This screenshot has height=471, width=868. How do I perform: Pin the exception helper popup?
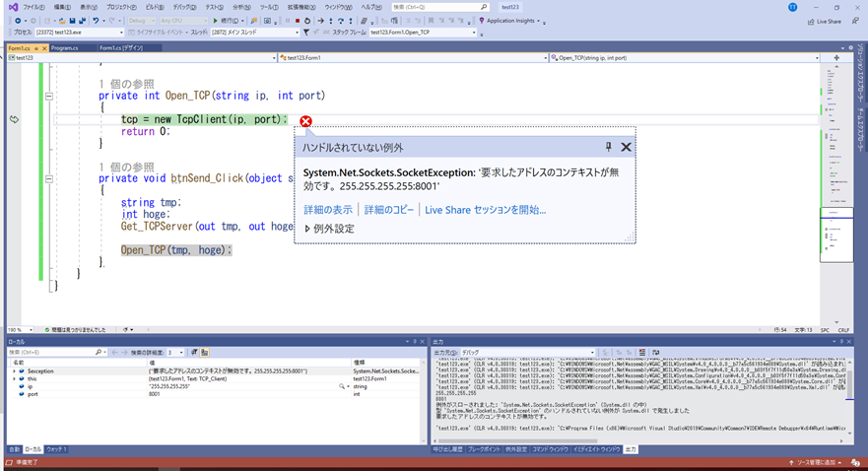click(x=608, y=147)
